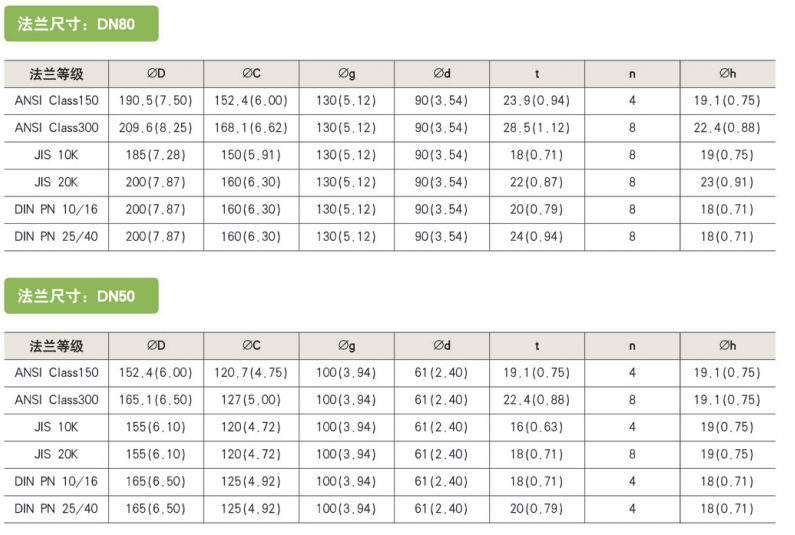Select the ANSI Class150 row in DN80 table
The image size is (795, 535).
click(x=390, y=101)
